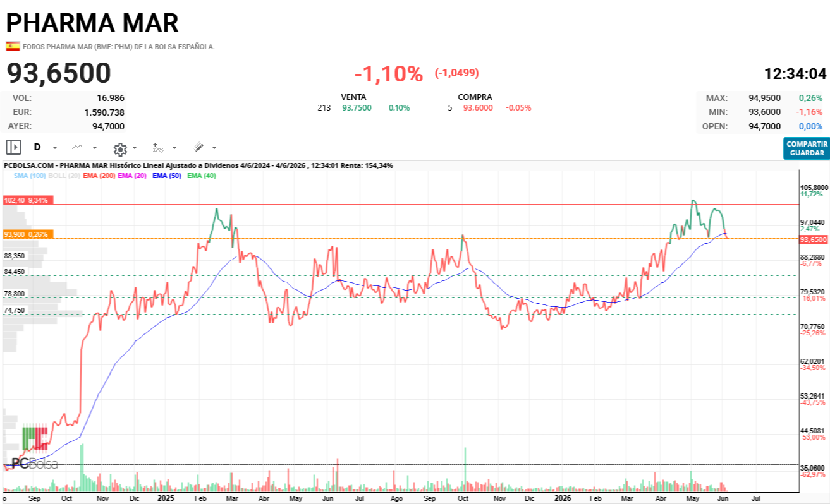
Task: Click the PHARMA MAR title
Action: pos(92,23)
